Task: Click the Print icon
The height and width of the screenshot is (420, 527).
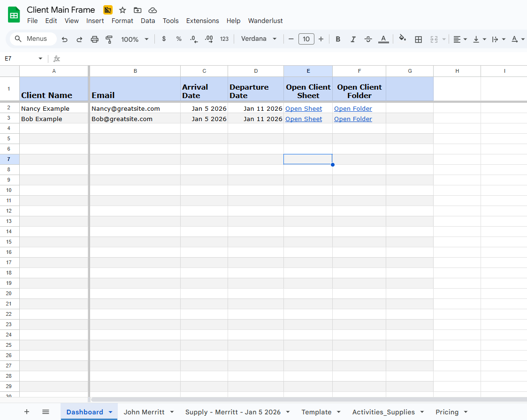Action: pos(94,39)
